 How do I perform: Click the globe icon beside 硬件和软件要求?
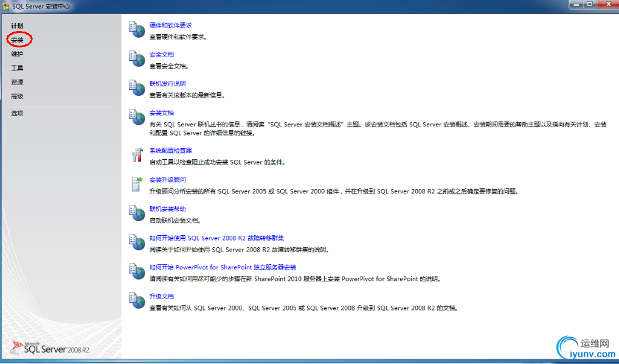137,30
